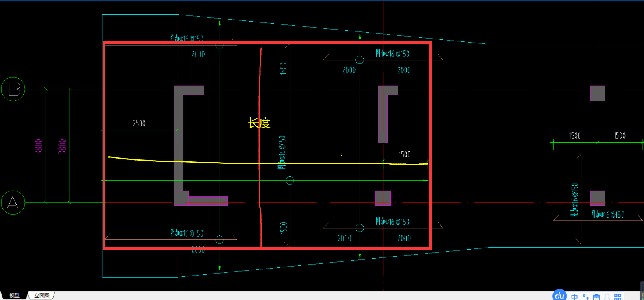Open the IME four-squares menu icon

(x=618, y=297)
